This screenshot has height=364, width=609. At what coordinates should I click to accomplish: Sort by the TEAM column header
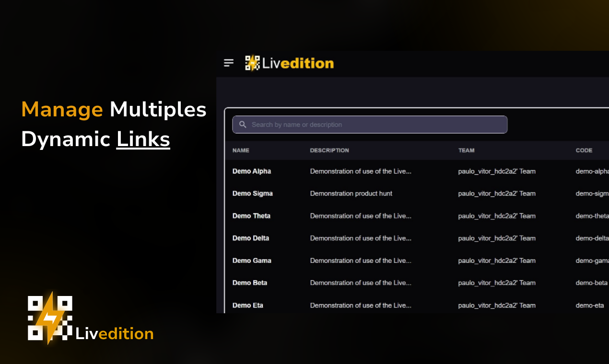click(466, 150)
